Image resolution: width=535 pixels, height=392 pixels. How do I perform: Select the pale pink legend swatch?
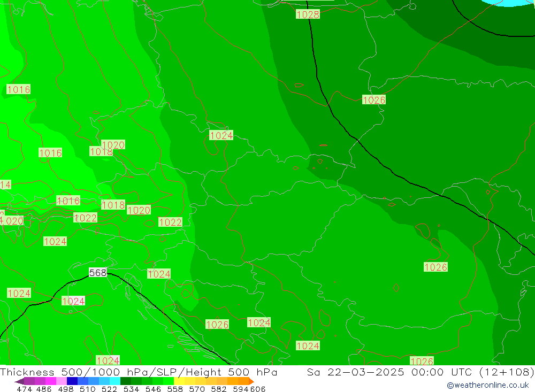tap(62, 381)
